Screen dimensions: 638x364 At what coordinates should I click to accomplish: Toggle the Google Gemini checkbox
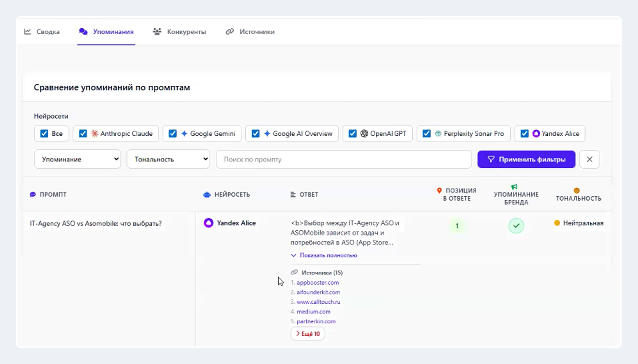click(173, 133)
